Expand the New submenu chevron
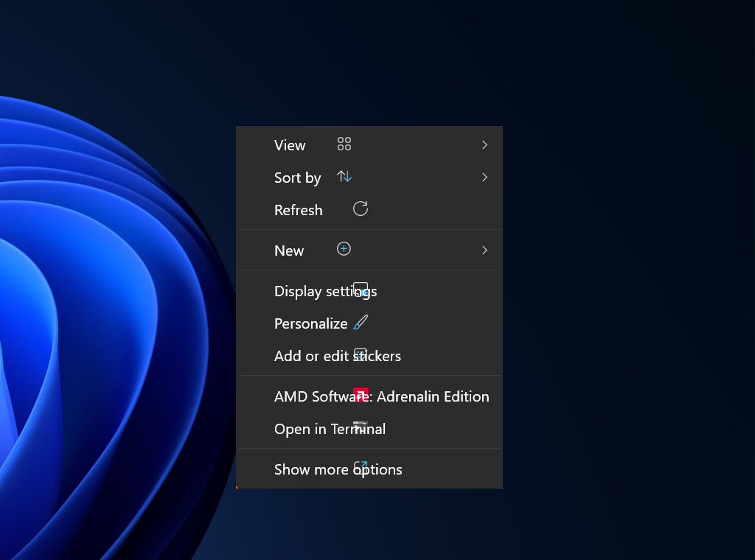Image resolution: width=755 pixels, height=560 pixels. [x=484, y=251]
